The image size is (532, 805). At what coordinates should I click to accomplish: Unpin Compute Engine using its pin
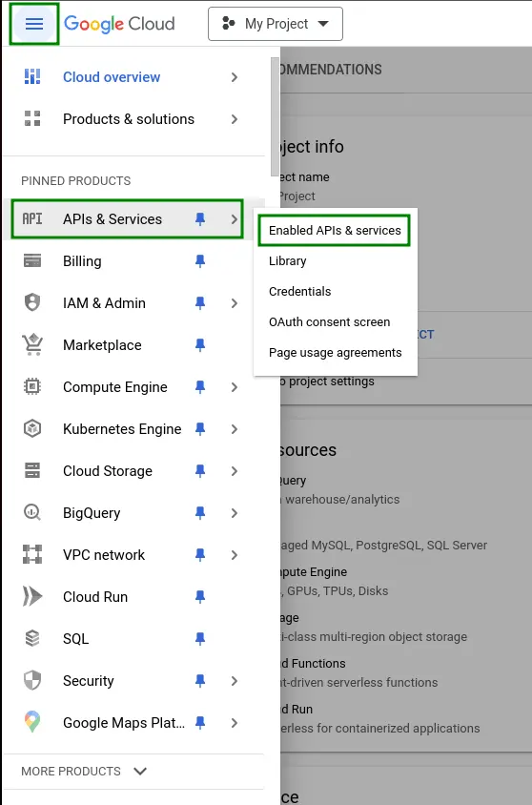coord(200,387)
